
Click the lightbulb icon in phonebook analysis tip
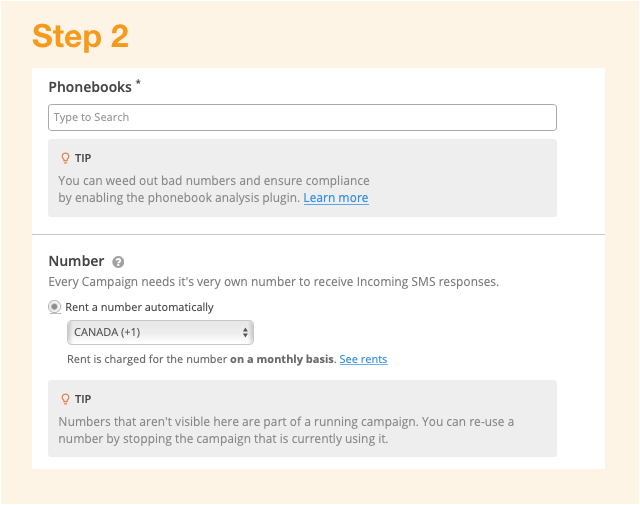[65, 158]
